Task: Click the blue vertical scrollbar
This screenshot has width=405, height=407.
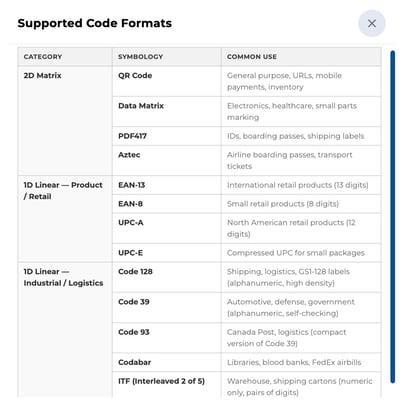Action: [x=393, y=217]
